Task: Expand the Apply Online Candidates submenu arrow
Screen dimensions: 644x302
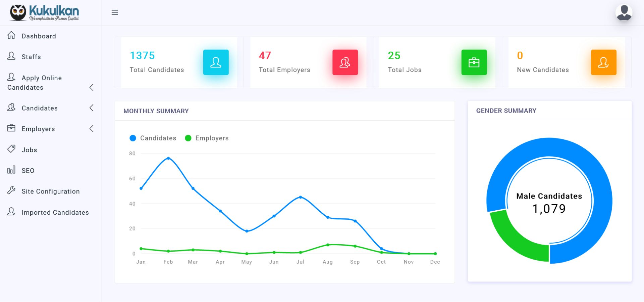Action: coord(92,87)
